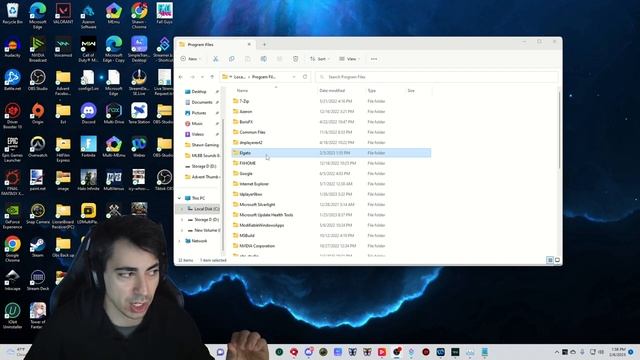Select the MSBuild folder

click(247, 236)
